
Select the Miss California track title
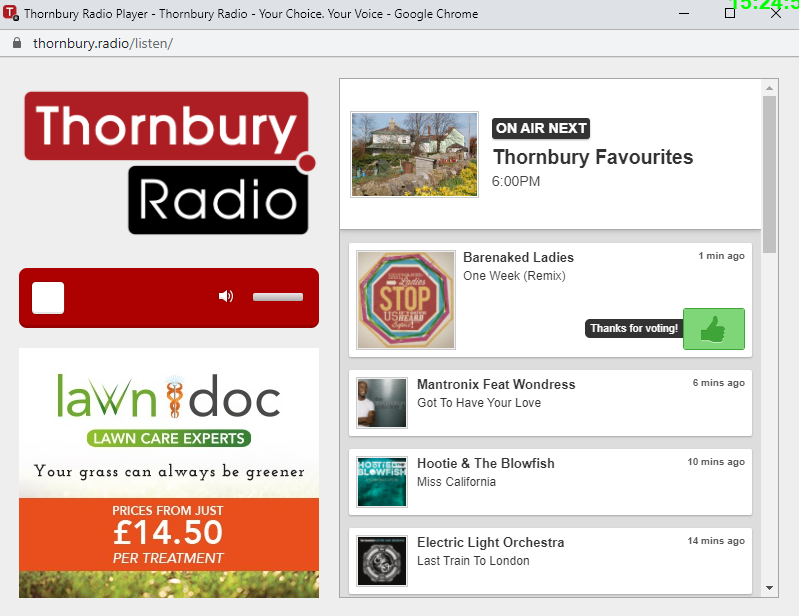[x=456, y=481]
